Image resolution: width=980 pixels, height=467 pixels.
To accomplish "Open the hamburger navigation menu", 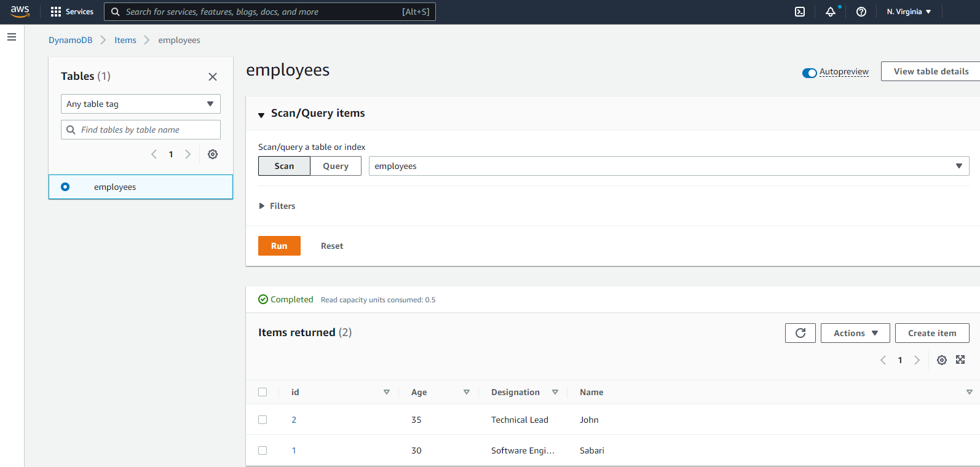I will pyautogui.click(x=12, y=37).
